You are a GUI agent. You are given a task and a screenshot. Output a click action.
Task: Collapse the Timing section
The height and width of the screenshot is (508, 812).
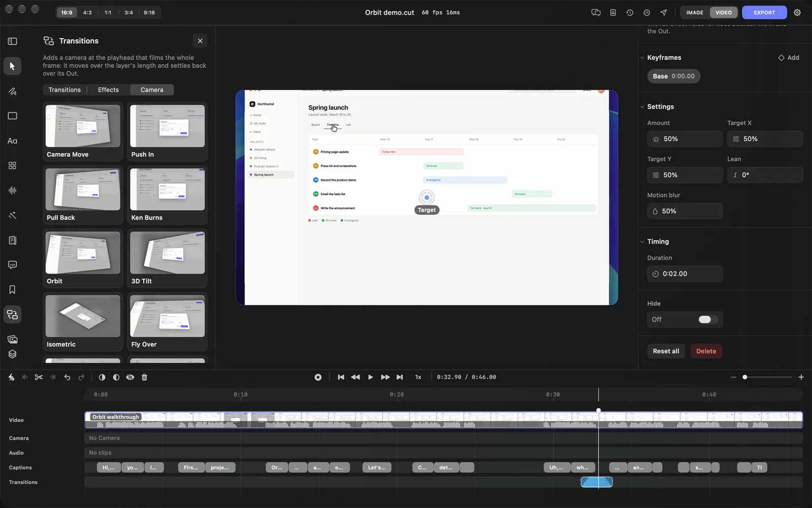click(642, 242)
